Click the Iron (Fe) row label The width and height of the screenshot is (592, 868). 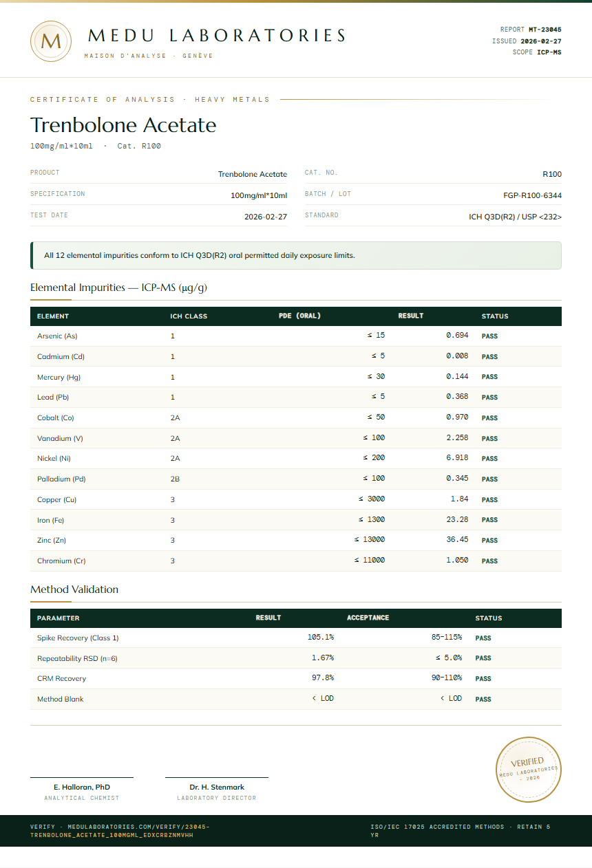[50, 520]
